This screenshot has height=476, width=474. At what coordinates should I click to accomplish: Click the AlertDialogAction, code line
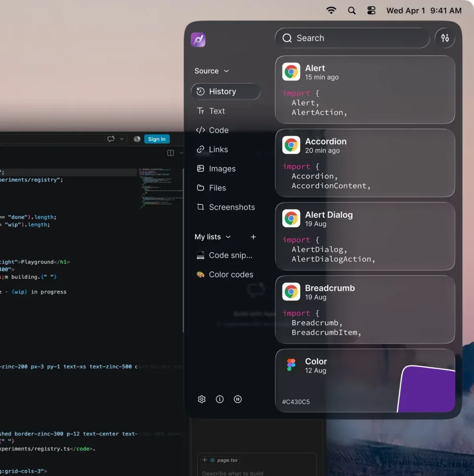tap(333, 259)
